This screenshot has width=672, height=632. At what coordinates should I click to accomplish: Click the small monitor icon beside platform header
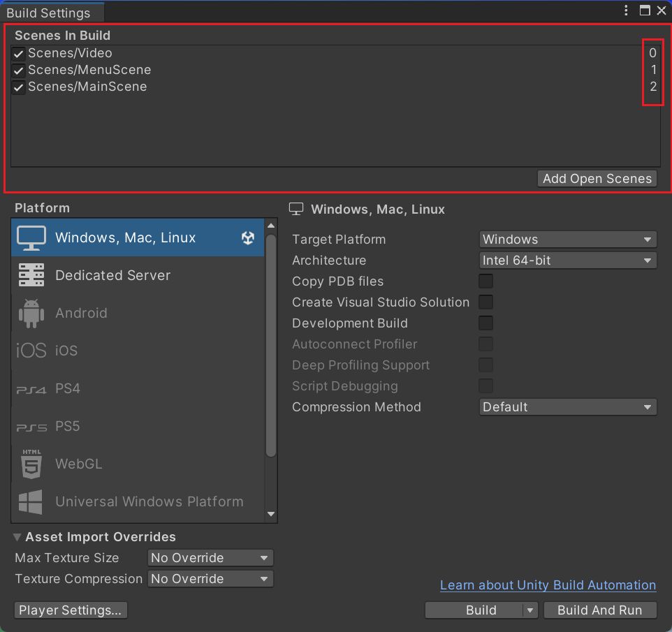pos(296,209)
